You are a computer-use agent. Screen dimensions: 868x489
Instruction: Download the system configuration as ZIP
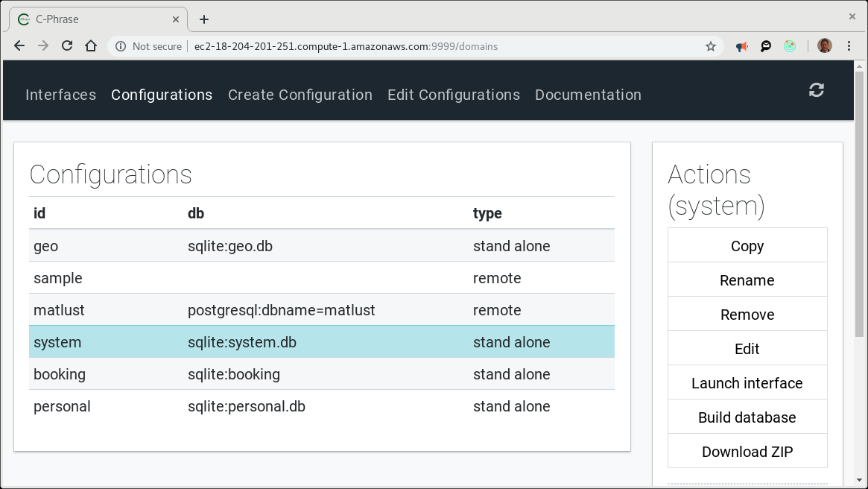pyautogui.click(x=747, y=452)
